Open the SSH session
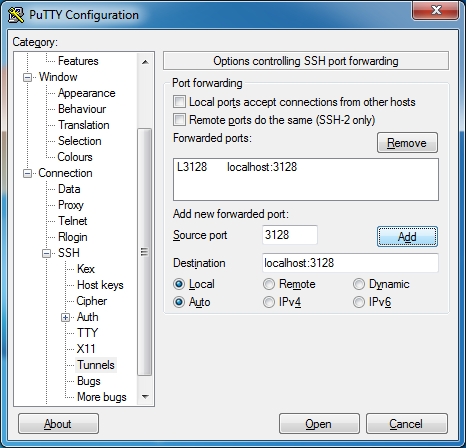This screenshot has width=466, height=448. 319,424
